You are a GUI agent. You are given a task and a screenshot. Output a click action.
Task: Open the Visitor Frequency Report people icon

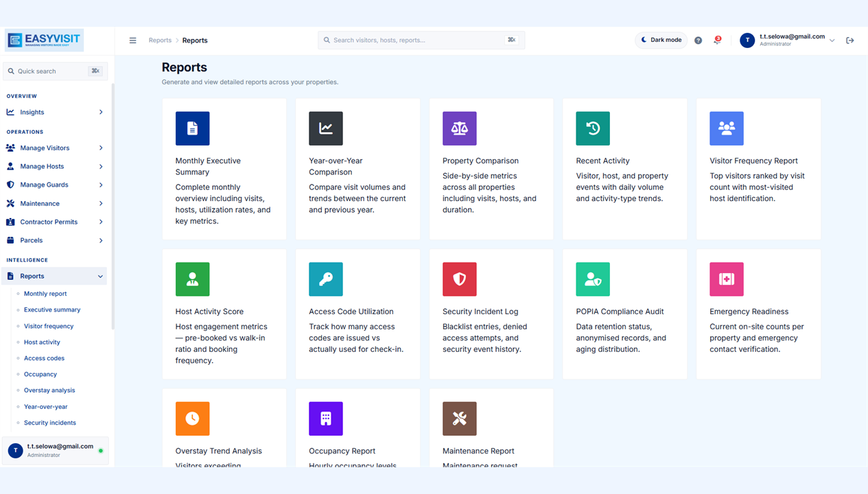coord(727,128)
